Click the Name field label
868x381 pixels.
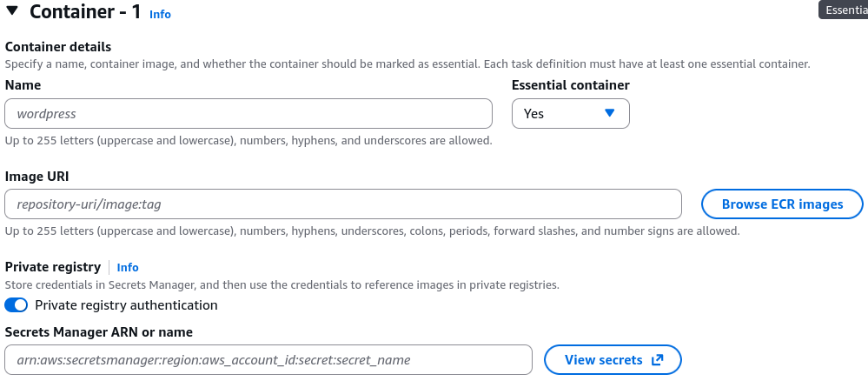23,85
